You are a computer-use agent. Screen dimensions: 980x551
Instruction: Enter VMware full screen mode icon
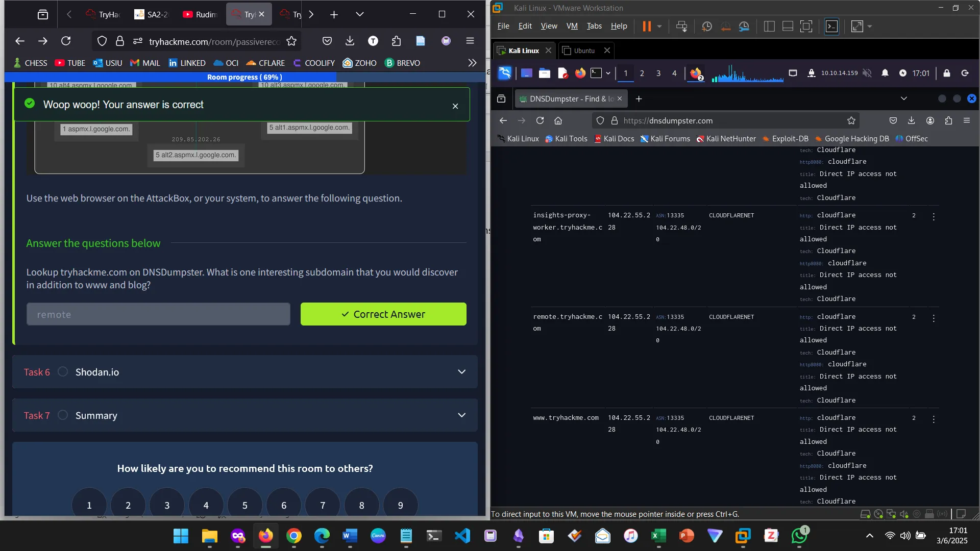point(806,27)
